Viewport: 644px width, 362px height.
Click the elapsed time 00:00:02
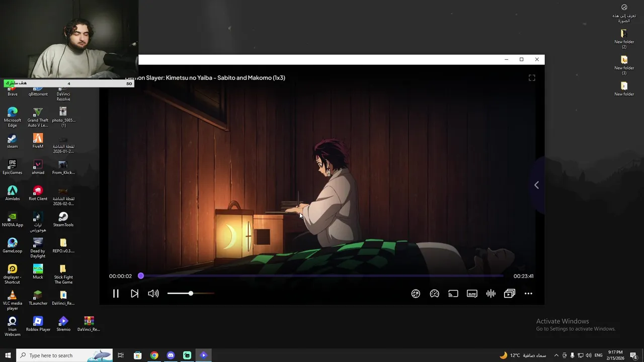click(120, 276)
